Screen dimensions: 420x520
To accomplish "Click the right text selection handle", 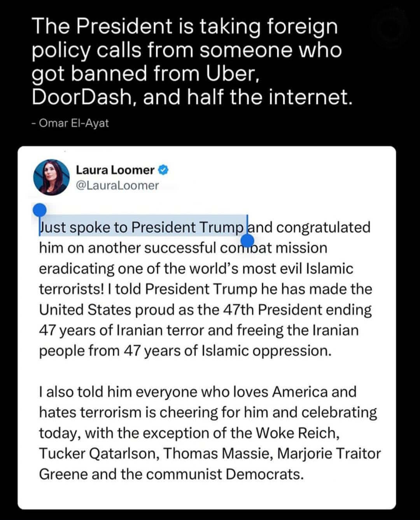I will (x=247, y=237).
